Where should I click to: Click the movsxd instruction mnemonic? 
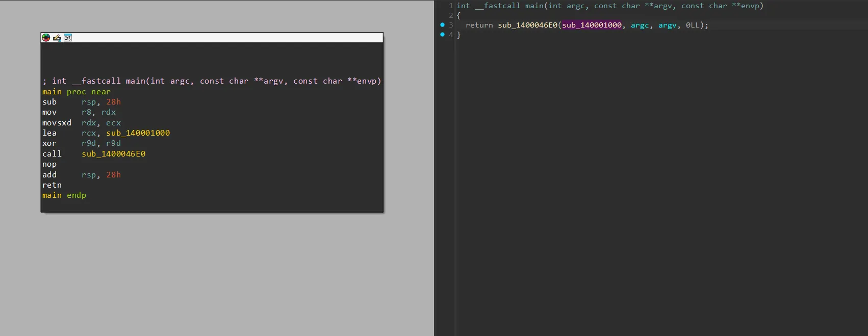point(57,123)
